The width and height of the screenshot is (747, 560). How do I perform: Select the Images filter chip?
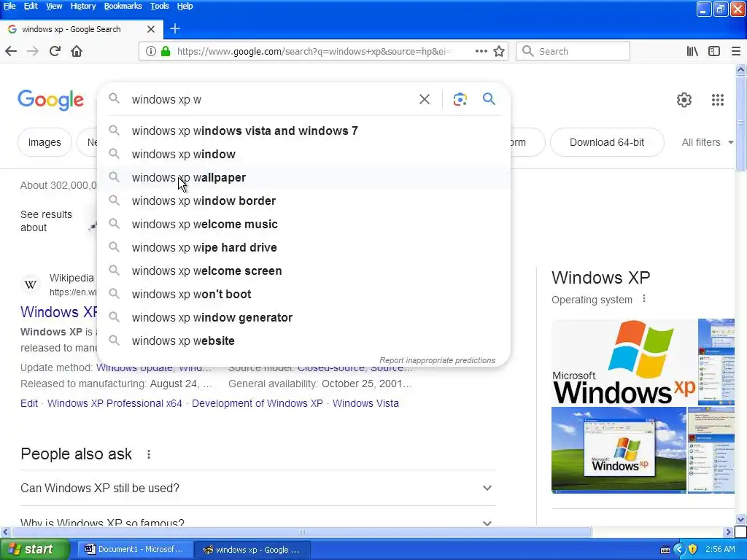[x=44, y=142]
